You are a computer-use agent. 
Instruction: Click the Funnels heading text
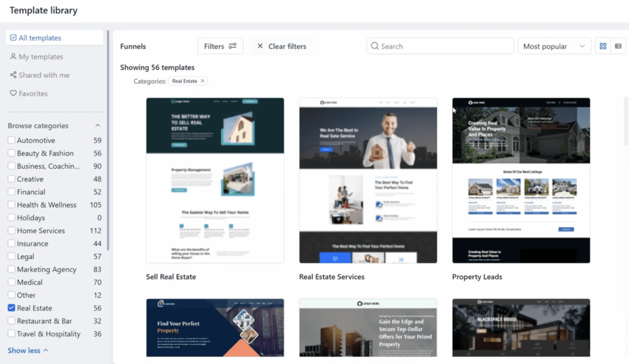click(x=133, y=46)
